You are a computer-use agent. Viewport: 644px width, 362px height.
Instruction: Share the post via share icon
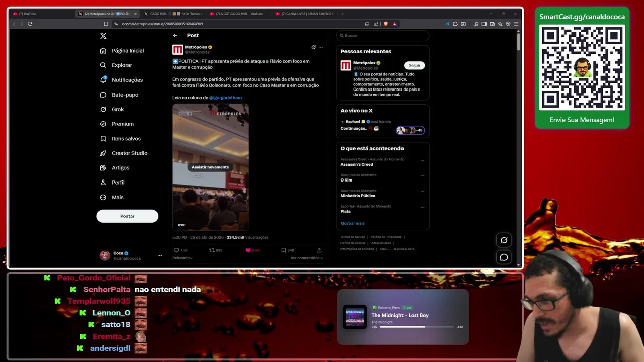[319, 250]
